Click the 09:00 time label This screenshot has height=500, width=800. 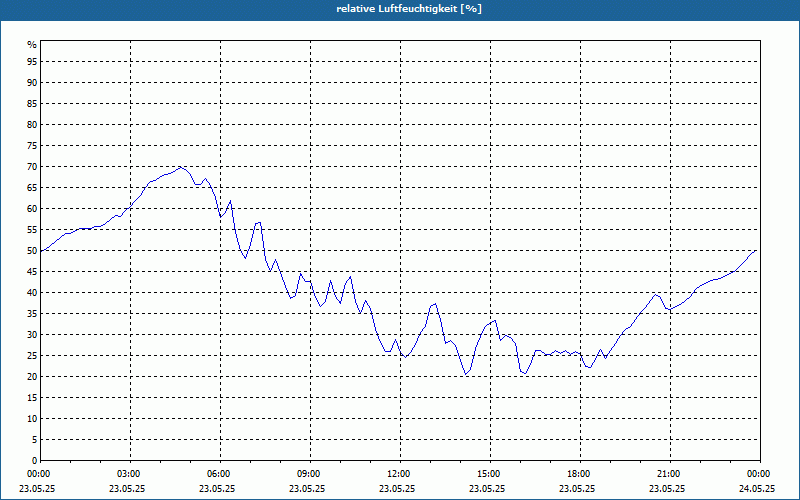310,474
